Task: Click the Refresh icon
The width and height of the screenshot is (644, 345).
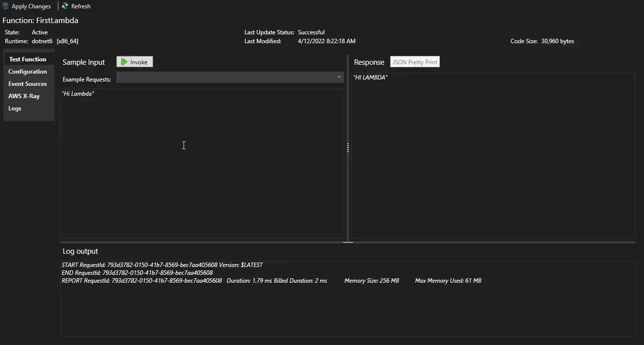Action: tap(64, 6)
